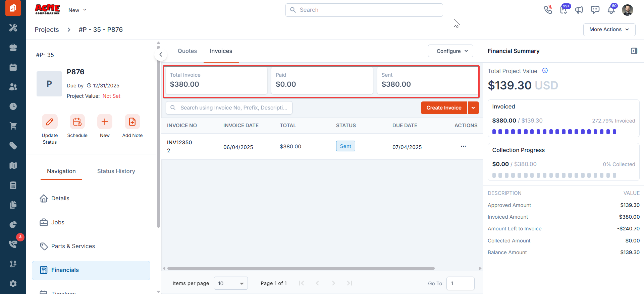
Task: Open the chat messages icon in header
Action: (595, 10)
